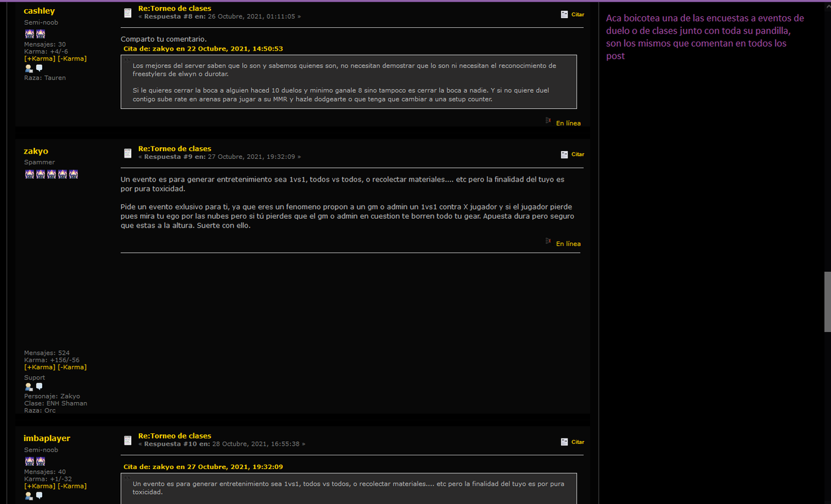Click the flag icon beside En línea on reply #8
Viewport: 831px width, 504px height.
pyautogui.click(x=548, y=121)
